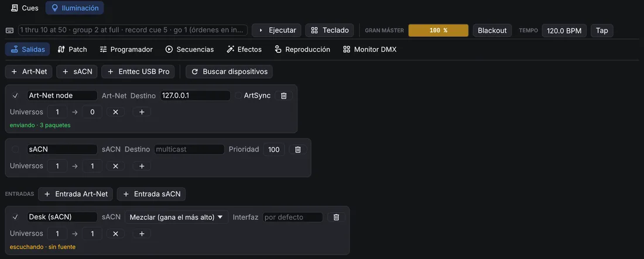Add an Art-Net output

tap(29, 71)
